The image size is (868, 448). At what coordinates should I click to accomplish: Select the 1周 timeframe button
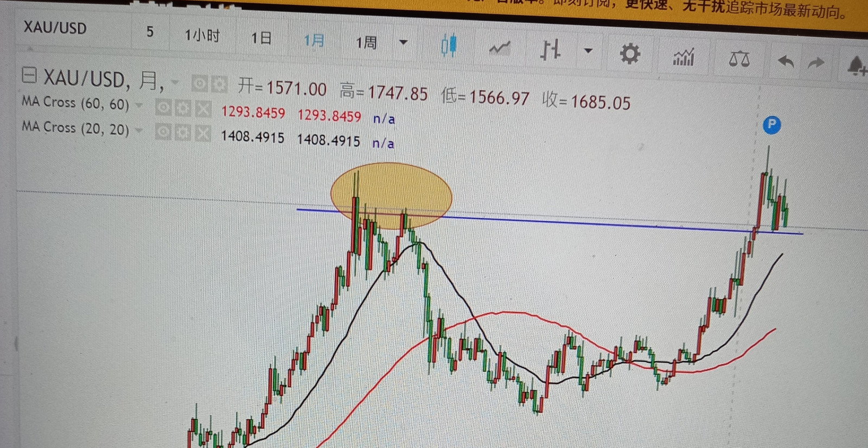click(x=366, y=42)
